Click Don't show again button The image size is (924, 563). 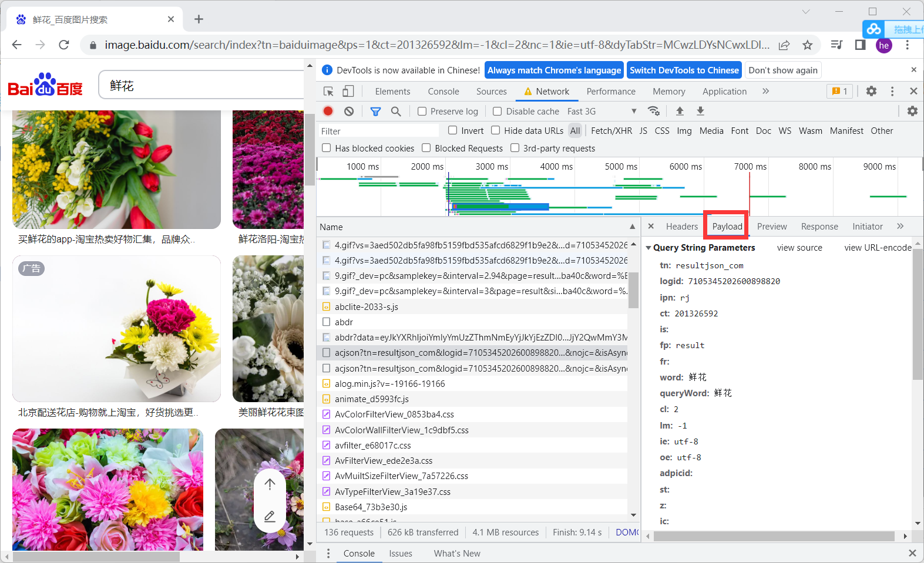(x=783, y=70)
